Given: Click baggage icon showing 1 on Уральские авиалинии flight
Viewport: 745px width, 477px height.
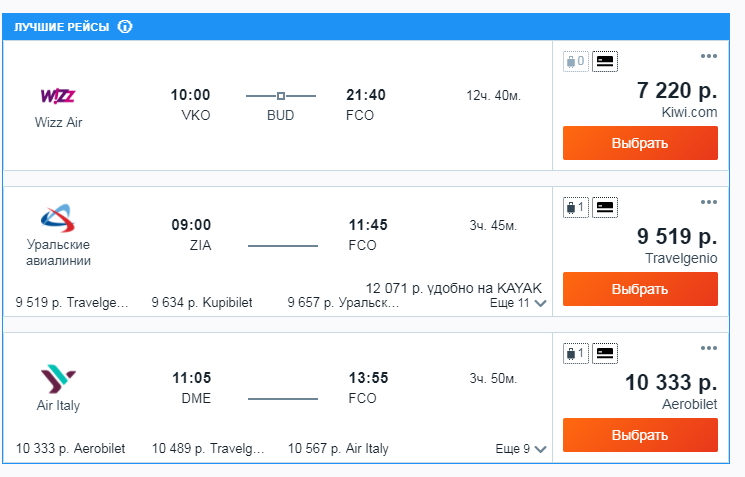Looking at the screenshot, I should [576, 207].
